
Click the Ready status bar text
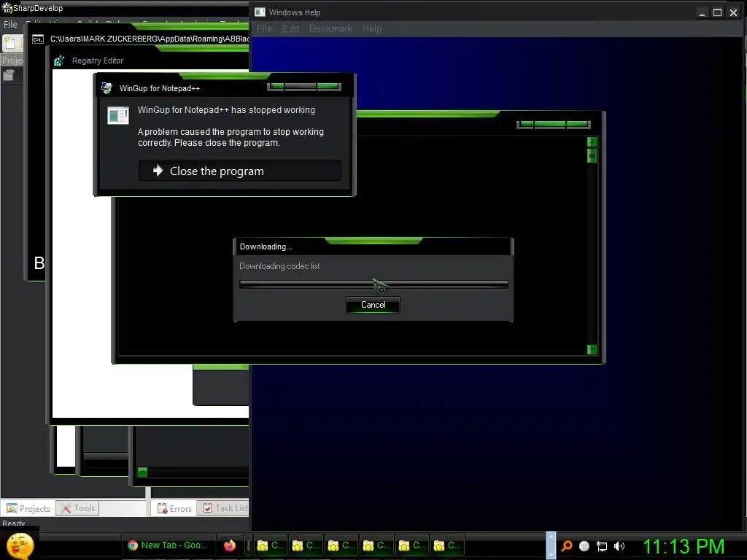(13, 524)
